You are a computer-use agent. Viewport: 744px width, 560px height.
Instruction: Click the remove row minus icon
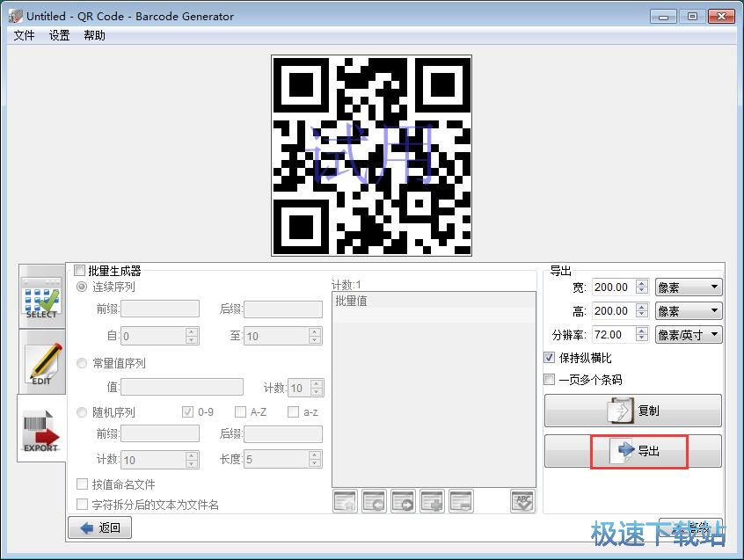461,502
